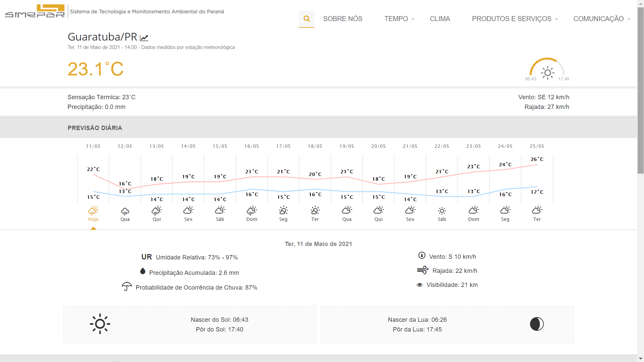Select Hoje rainy forecast icon for 11/05

[93, 210]
